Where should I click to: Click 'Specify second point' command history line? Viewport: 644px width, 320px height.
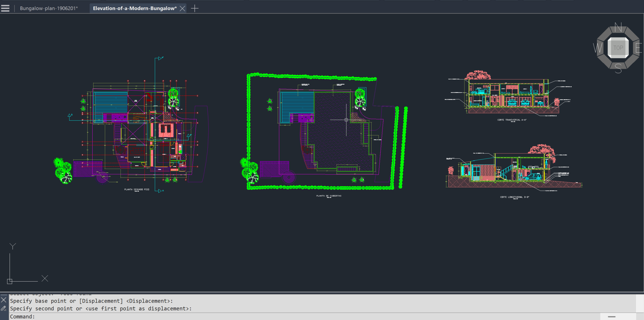(x=101, y=308)
